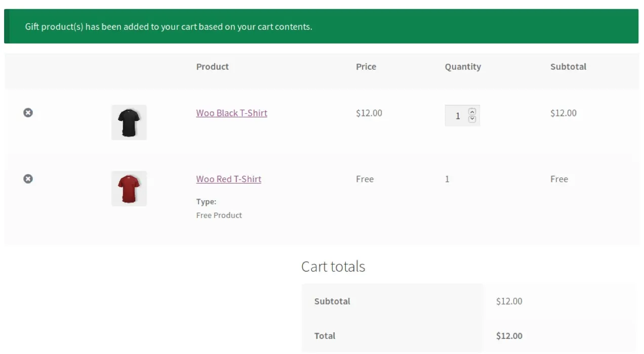Click the black t-shirt thumbnail image
Viewport: 644px width, 354px height.
129,122
